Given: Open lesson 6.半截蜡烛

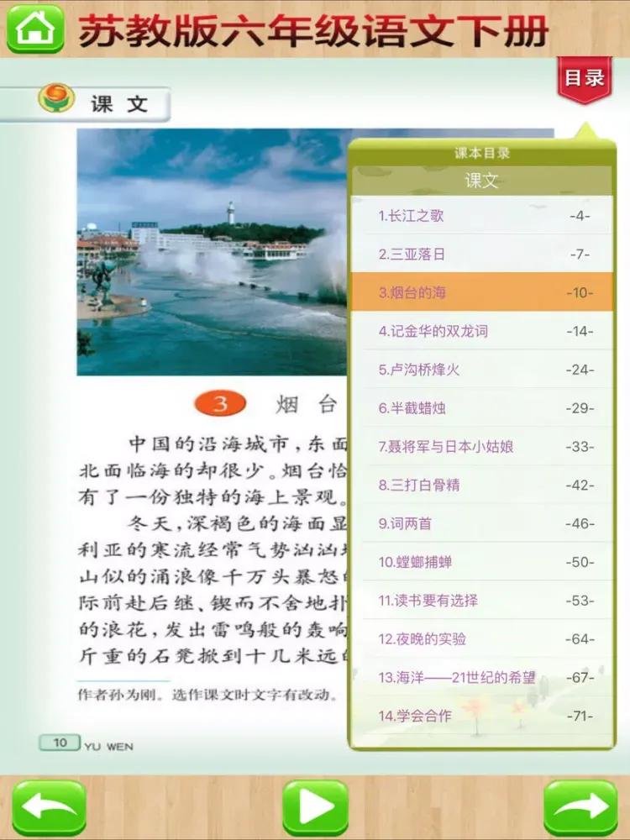Looking at the screenshot, I should pyautogui.click(x=481, y=408).
